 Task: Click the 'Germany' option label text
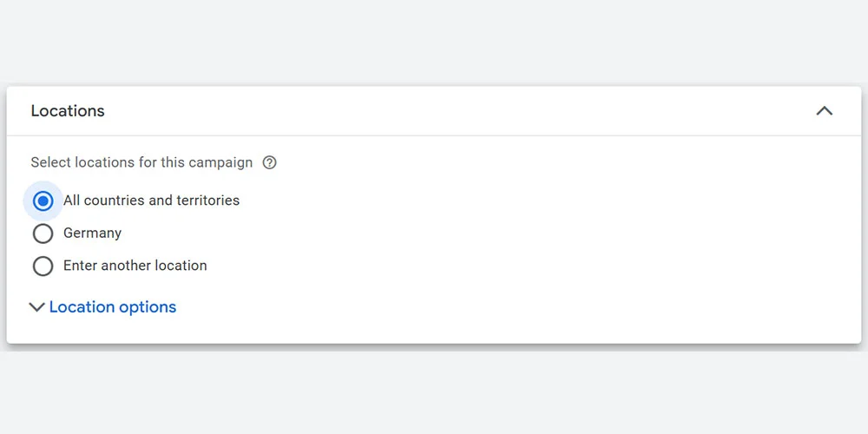[x=92, y=233]
